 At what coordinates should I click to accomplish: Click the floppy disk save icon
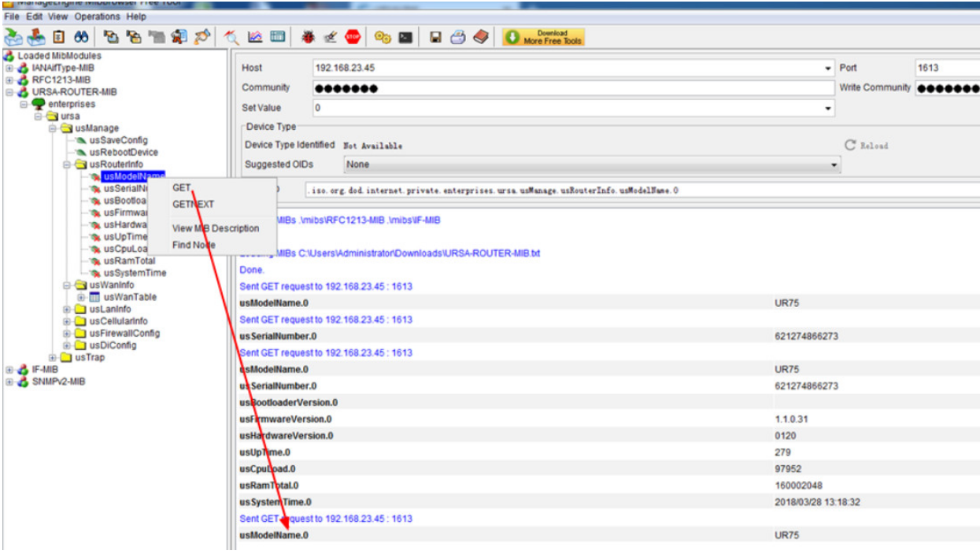click(435, 37)
